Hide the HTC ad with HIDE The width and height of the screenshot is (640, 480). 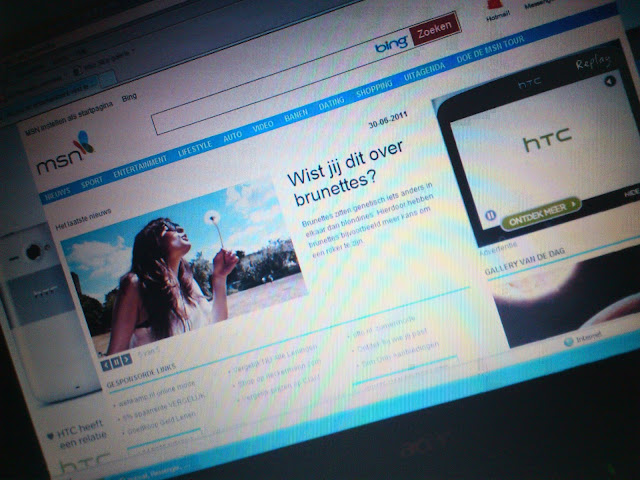pyautogui.click(x=632, y=192)
